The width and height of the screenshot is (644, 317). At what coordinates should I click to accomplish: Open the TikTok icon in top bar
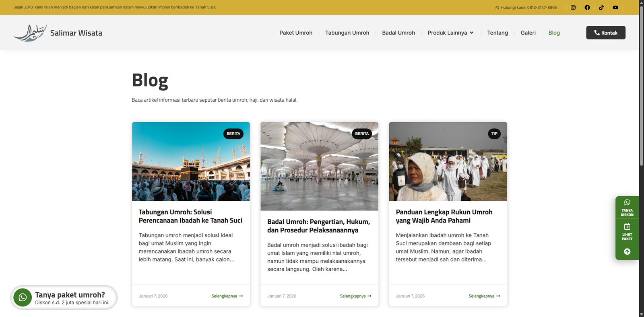(601, 8)
